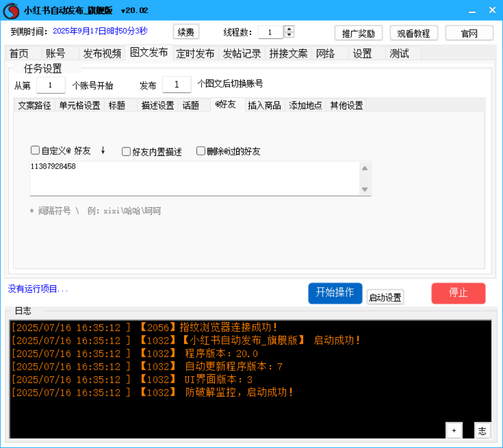Click the red 停止 button
The image size is (503, 448).
click(458, 293)
